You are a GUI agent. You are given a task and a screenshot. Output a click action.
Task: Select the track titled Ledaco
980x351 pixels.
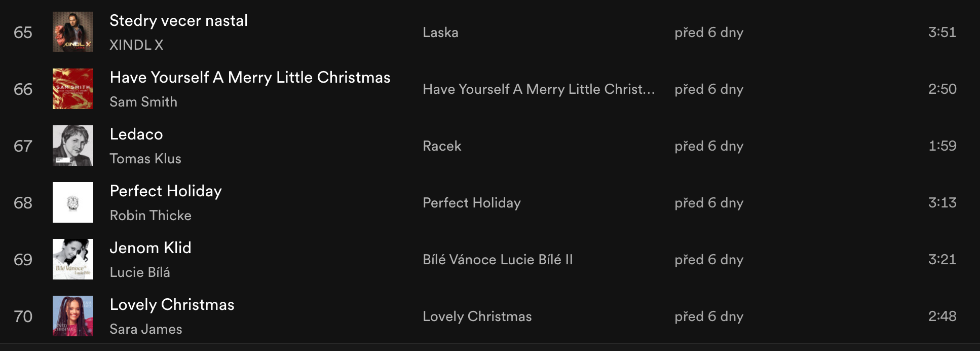136,134
